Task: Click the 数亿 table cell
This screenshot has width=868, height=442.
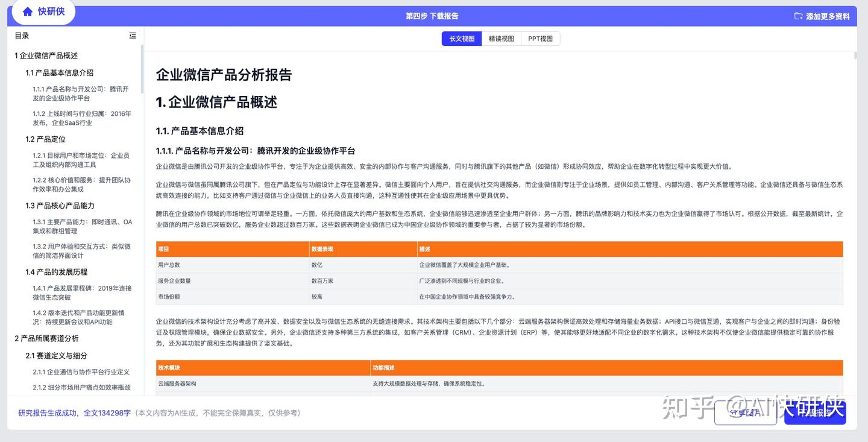Action: pos(363,265)
